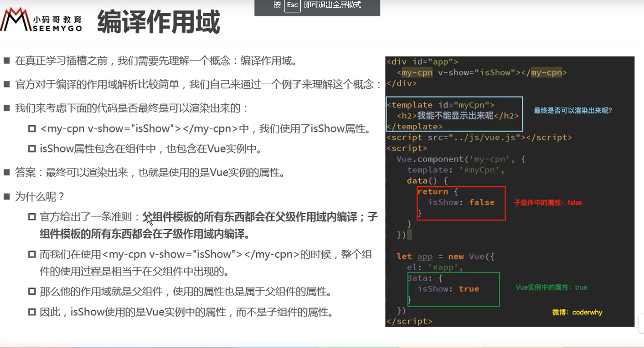Click the label 最终是否可以渲染出来呢?
The width and height of the screenshot is (644, 348).
[573, 111]
